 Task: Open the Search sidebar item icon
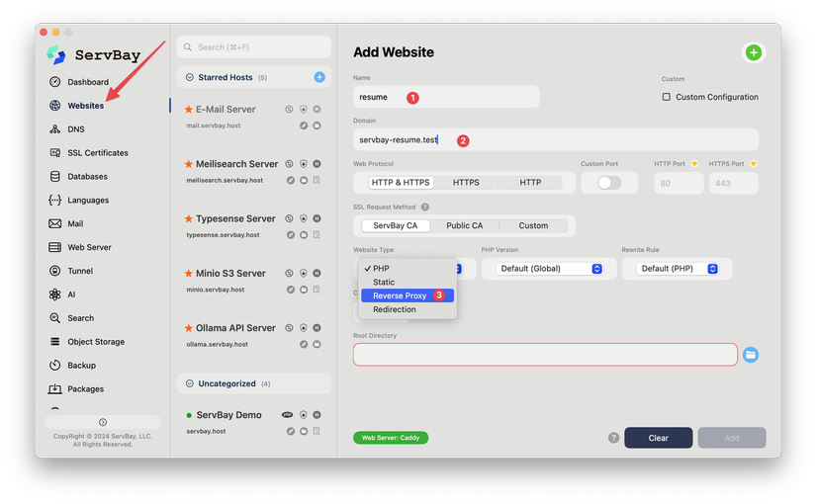tap(54, 318)
